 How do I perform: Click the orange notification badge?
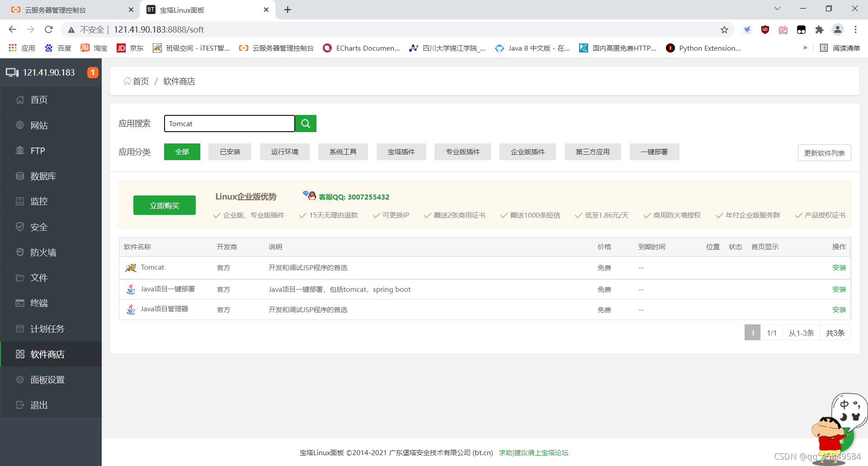coord(93,72)
